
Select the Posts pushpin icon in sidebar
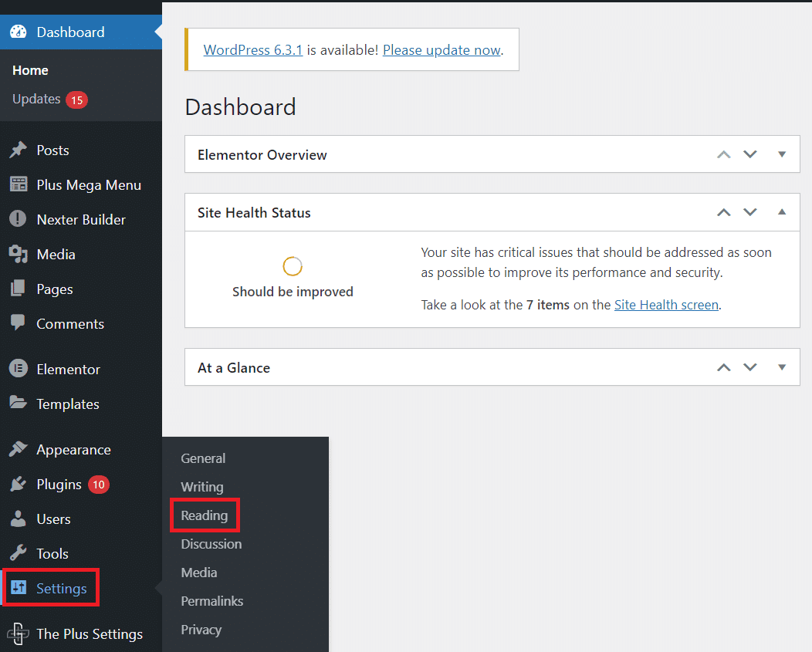(x=19, y=150)
